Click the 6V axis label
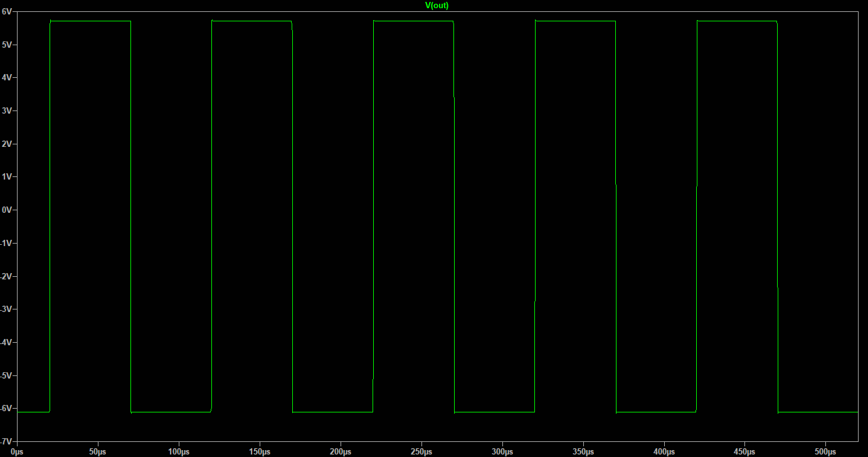The image size is (868, 457). pos(7,11)
